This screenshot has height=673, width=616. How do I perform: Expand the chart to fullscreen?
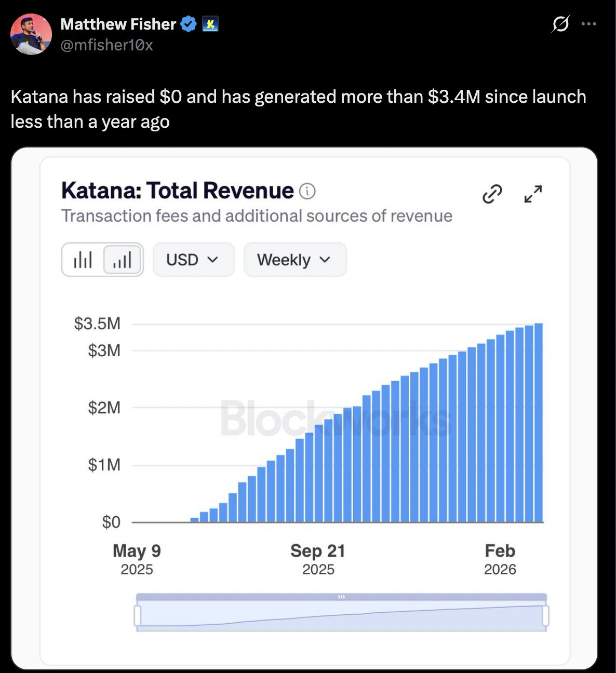tap(532, 194)
